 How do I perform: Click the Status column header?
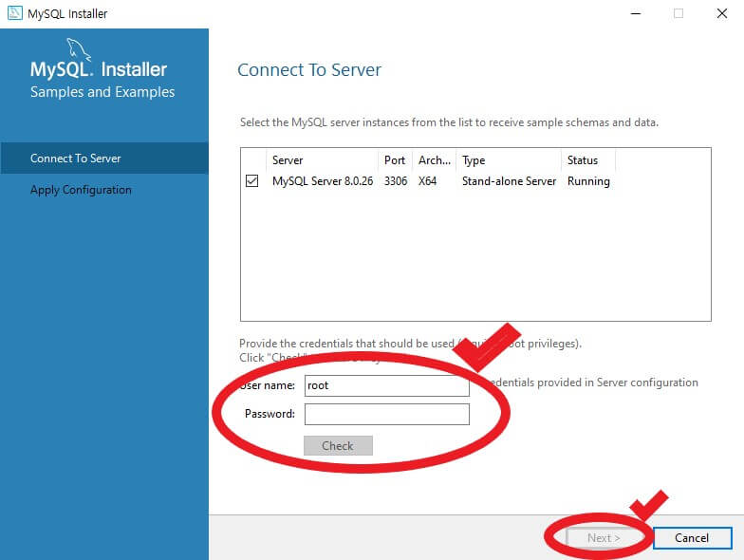pos(588,160)
